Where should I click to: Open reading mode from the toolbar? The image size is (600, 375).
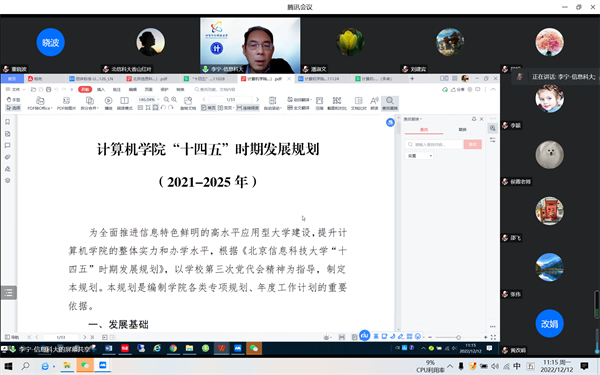coord(124,103)
